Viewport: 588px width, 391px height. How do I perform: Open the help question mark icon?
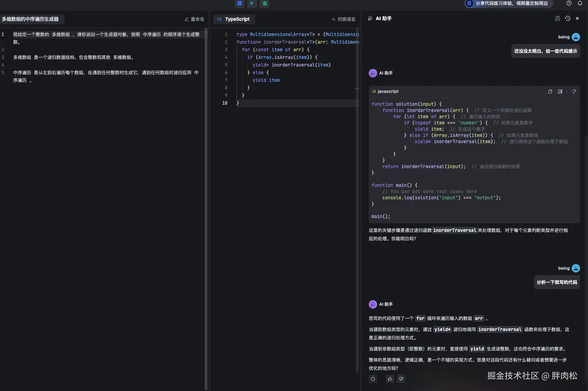[569, 3]
